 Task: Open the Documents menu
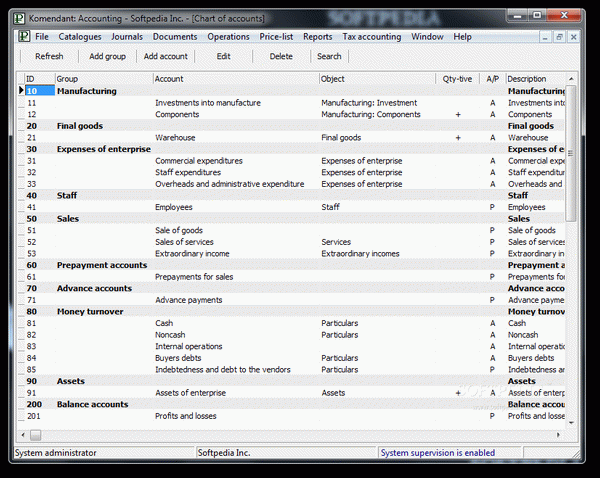[175, 37]
